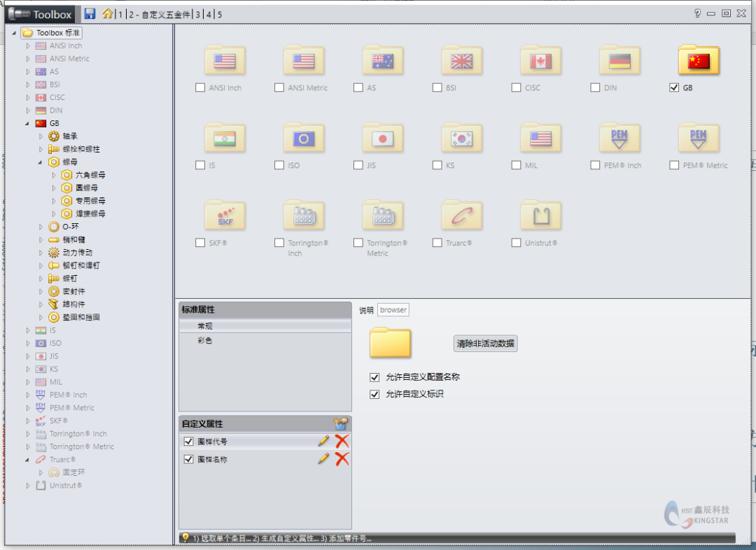Image resolution: width=756 pixels, height=550 pixels.
Task: Click the large yellow folder preview
Action: tap(390, 342)
